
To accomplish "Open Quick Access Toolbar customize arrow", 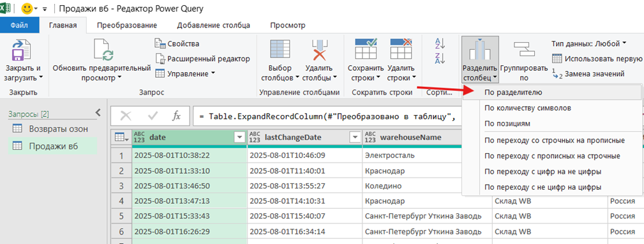I will click(45, 9).
